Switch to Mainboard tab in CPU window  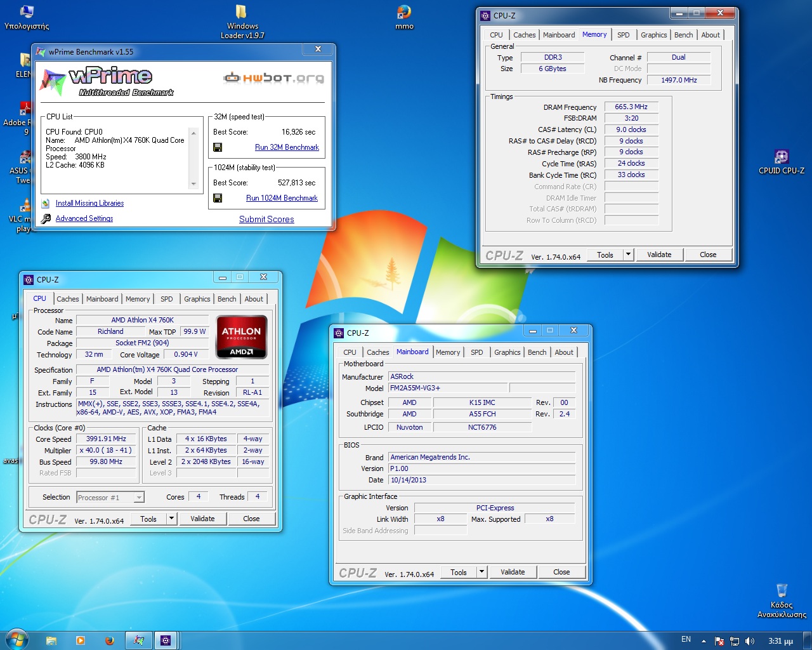click(x=102, y=299)
